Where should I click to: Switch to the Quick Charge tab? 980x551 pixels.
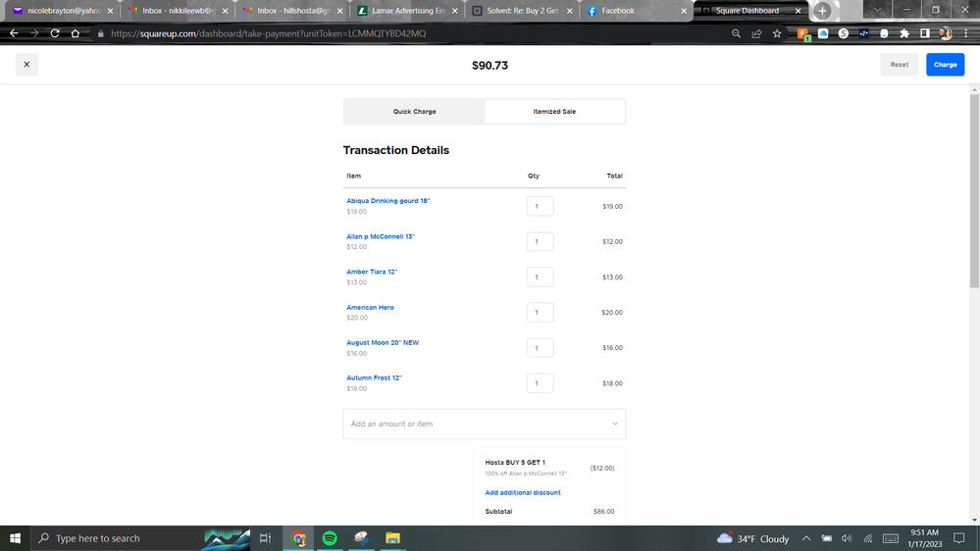pyautogui.click(x=414, y=112)
